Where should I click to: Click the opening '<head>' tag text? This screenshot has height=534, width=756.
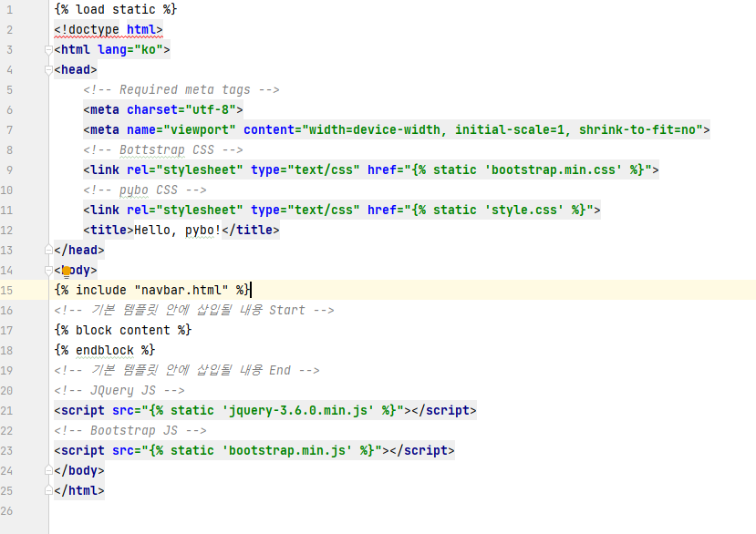(x=76, y=70)
